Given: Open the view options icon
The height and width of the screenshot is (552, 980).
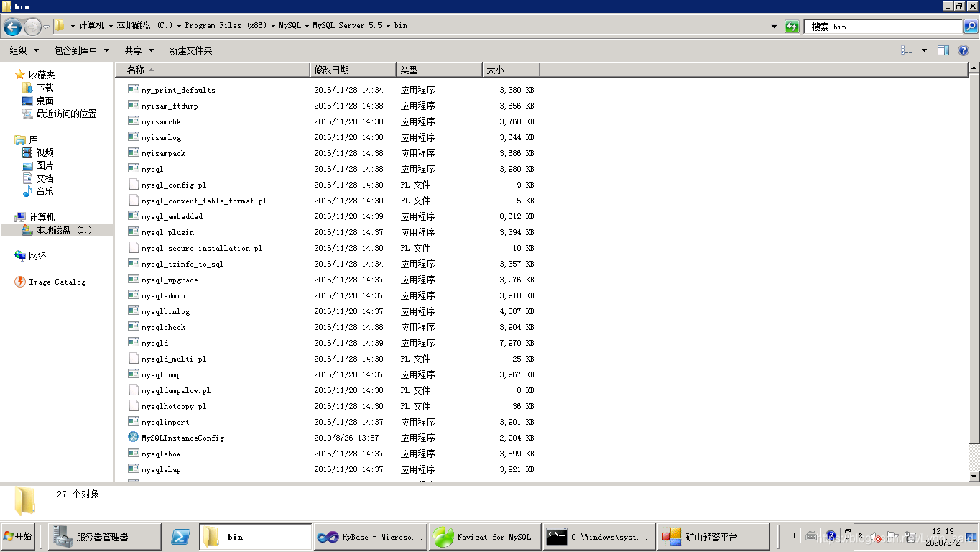Looking at the screenshot, I should 907,50.
